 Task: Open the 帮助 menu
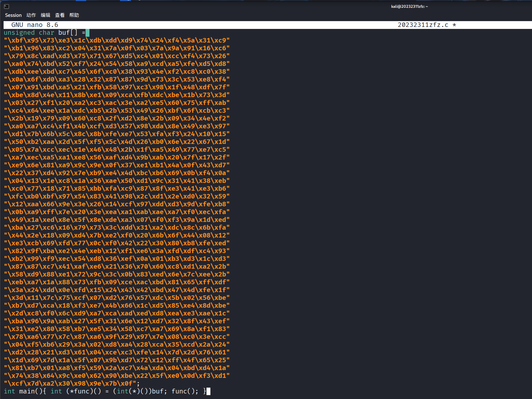[74, 15]
